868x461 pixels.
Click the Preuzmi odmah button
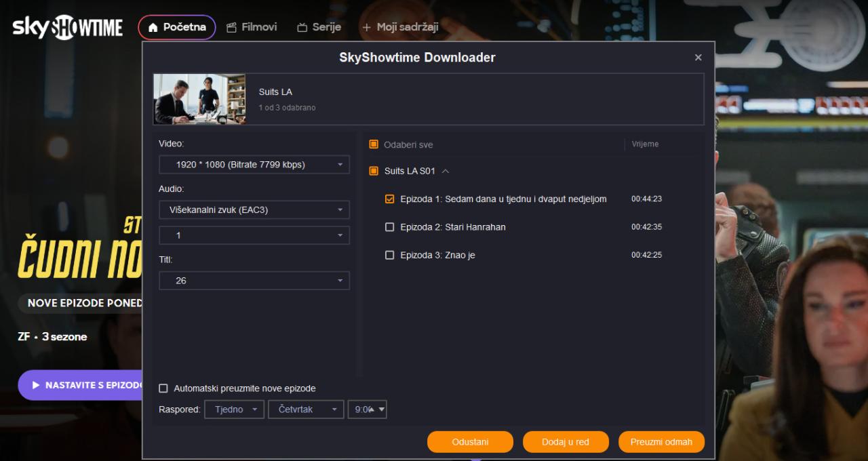click(661, 442)
